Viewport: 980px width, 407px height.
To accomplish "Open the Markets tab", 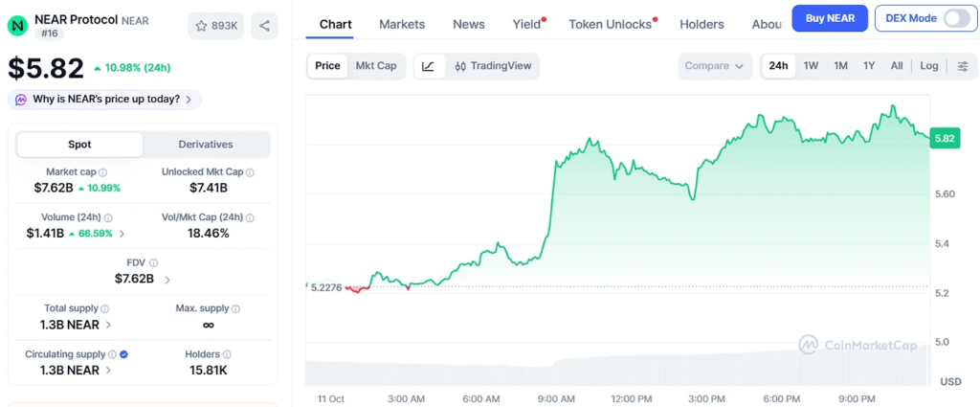I will [402, 24].
